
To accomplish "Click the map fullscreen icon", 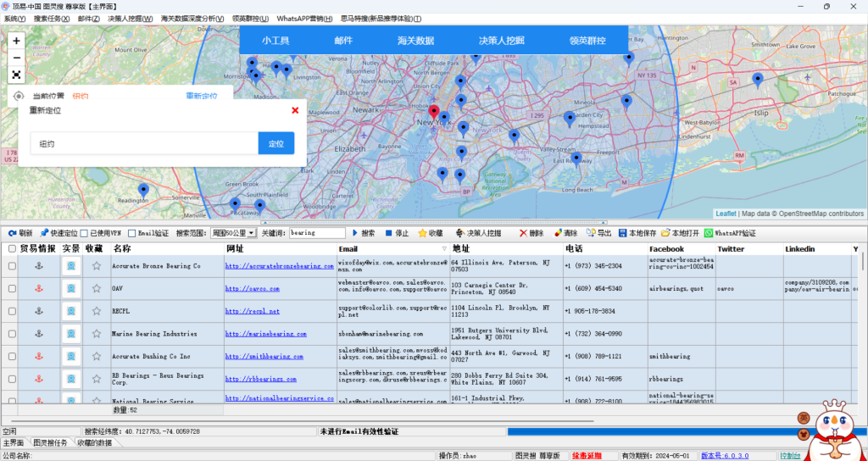I will [16, 75].
